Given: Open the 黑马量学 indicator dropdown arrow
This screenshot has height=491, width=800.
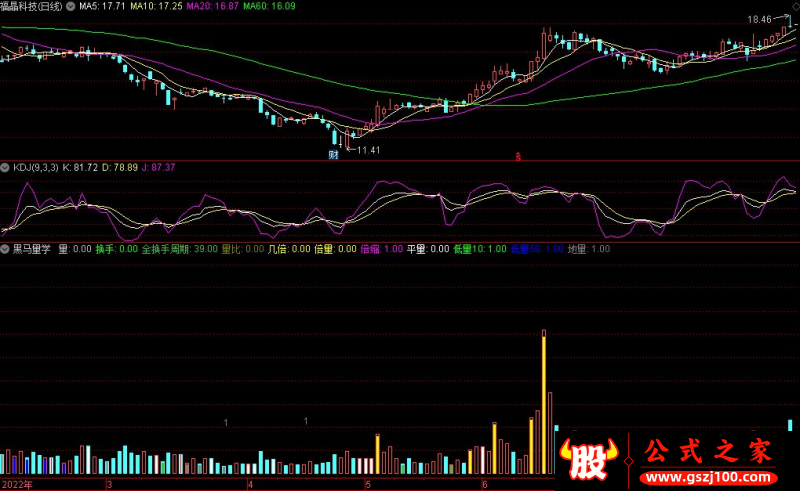Looking at the screenshot, I should (5, 249).
